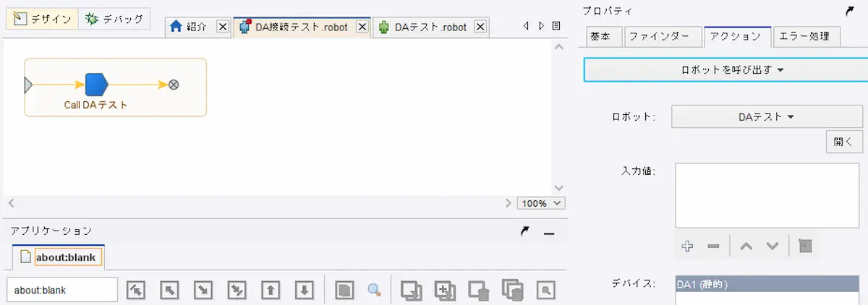
Task: Click the single-arrow up-left navigation icon
Action: pos(169,290)
